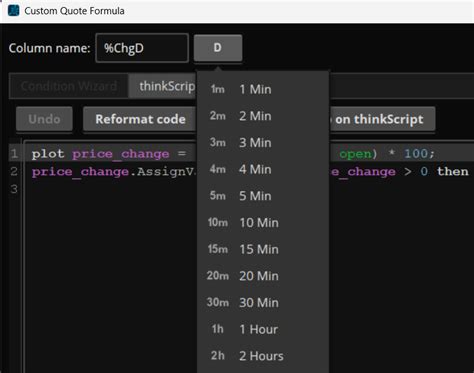The height and width of the screenshot is (373, 474).
Task: Switch to the Condition Wizard tab
Action: point(69,86)
